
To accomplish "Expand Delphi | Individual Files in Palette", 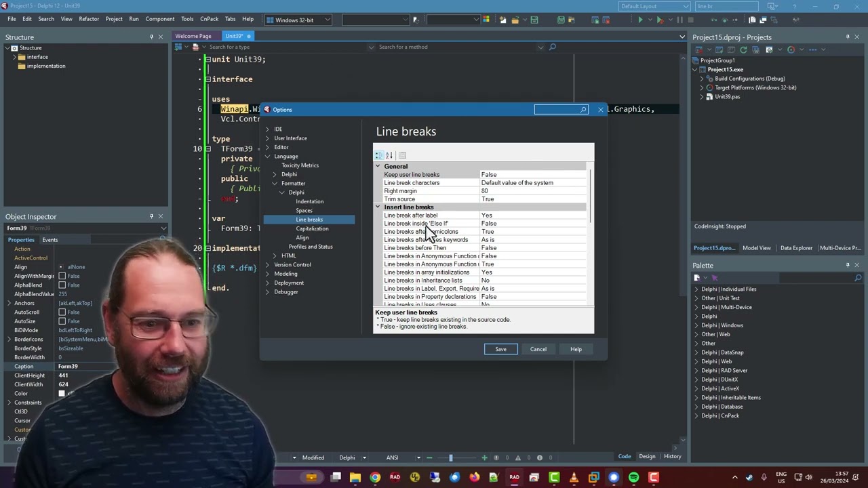I will pos(696,289).
